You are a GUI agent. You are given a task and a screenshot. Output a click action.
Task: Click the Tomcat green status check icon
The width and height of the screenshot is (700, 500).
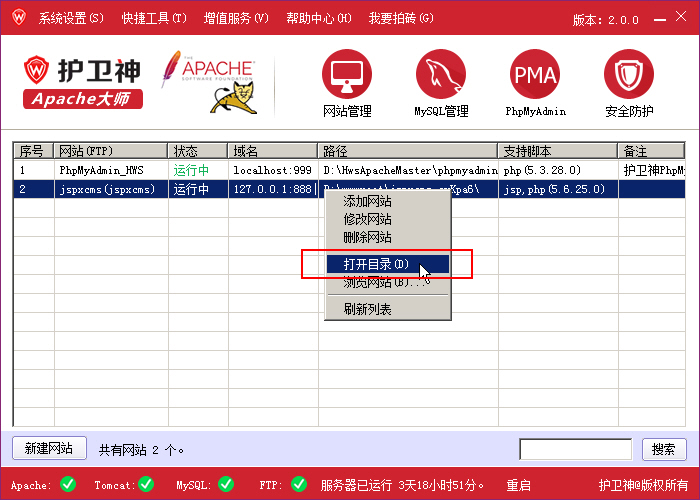tap(146, 485)
